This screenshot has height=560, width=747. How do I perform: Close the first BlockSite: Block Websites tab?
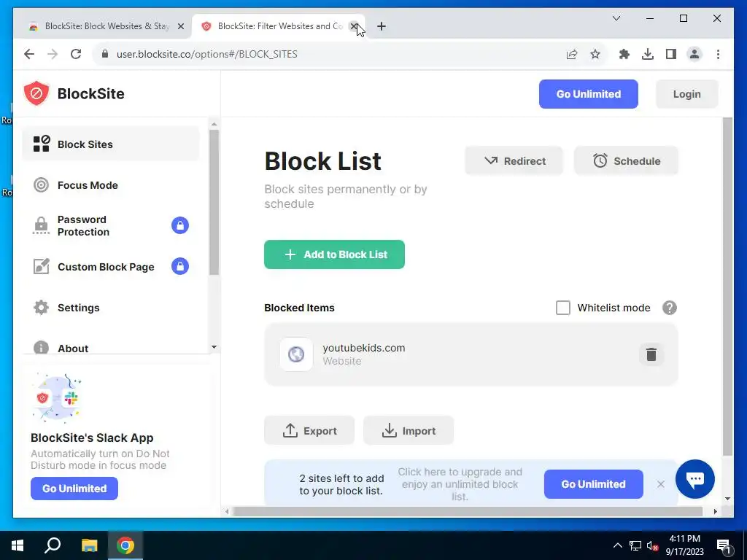coord(181,26)
